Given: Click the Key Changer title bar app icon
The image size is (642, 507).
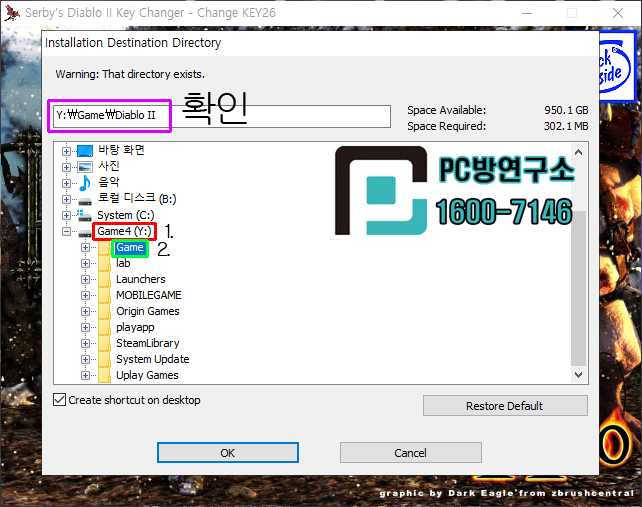Looking at the screenshot, I should [12, 13].
